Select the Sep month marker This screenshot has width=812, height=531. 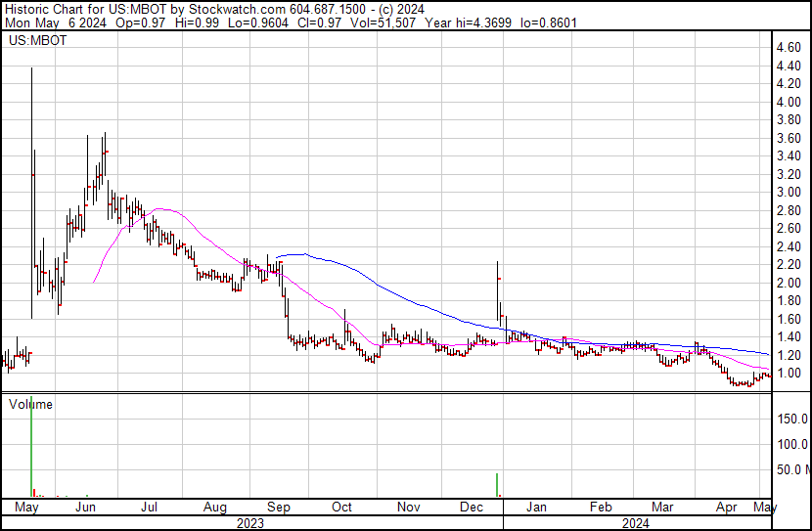pyautogui.click(x=279, y=508)
